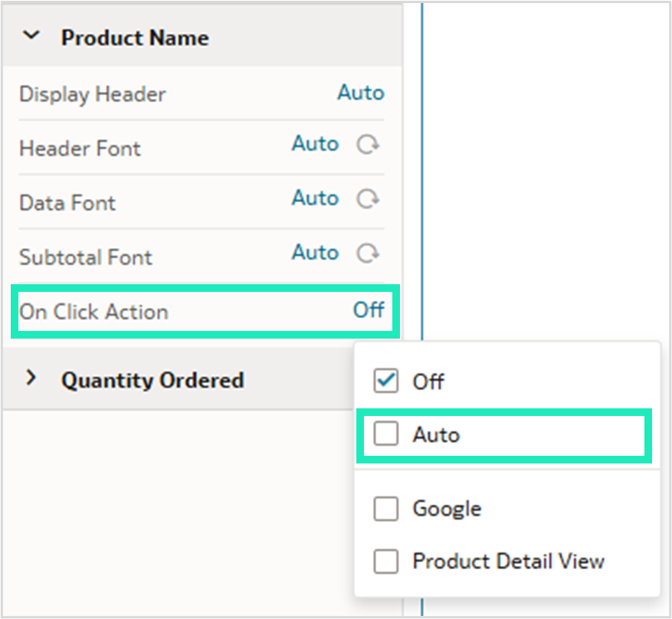Reset the Data Font setting
This screenshot has height=619, width=672.
point(369,198)
